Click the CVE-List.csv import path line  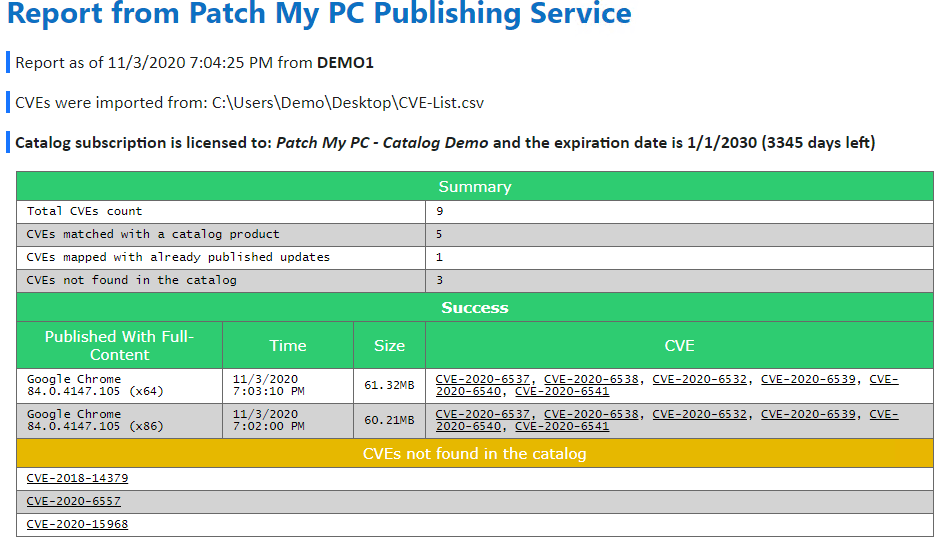click(x=249, y=103)
